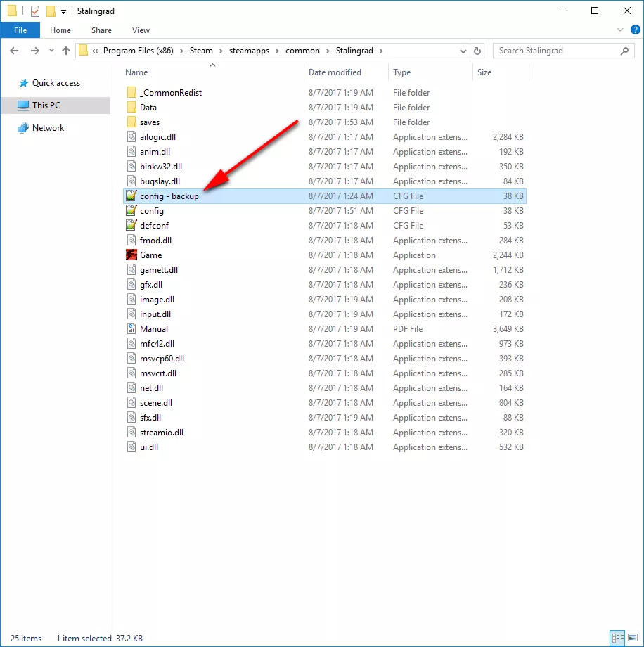Sort by Date modified column header
Viewport: 644px width, 647px height.
pos(335,72)
